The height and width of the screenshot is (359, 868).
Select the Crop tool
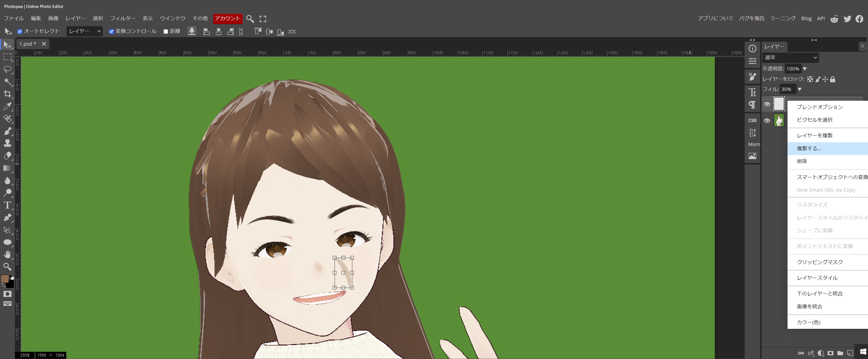pyautogui.click(x=7, y=94)
